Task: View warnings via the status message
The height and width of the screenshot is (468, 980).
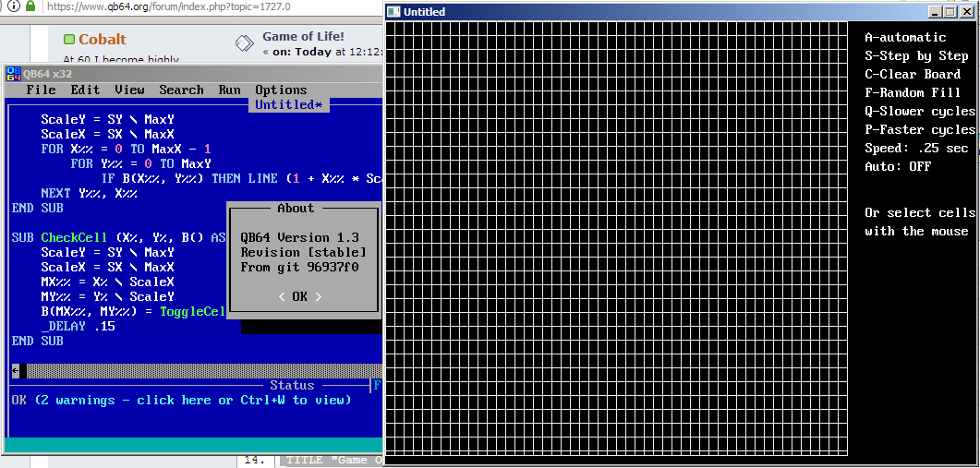Action: coord(181,400)
